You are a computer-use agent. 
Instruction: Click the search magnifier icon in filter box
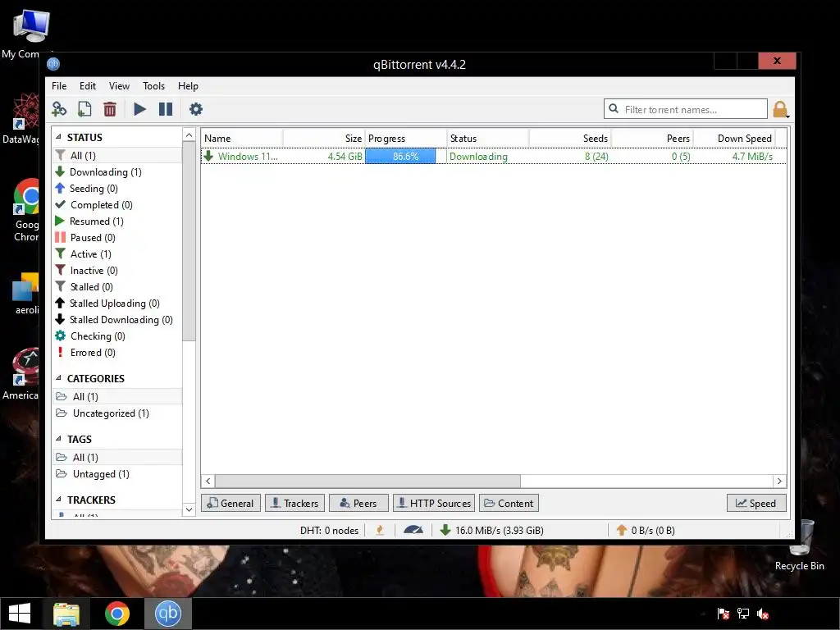pos(614,109)
